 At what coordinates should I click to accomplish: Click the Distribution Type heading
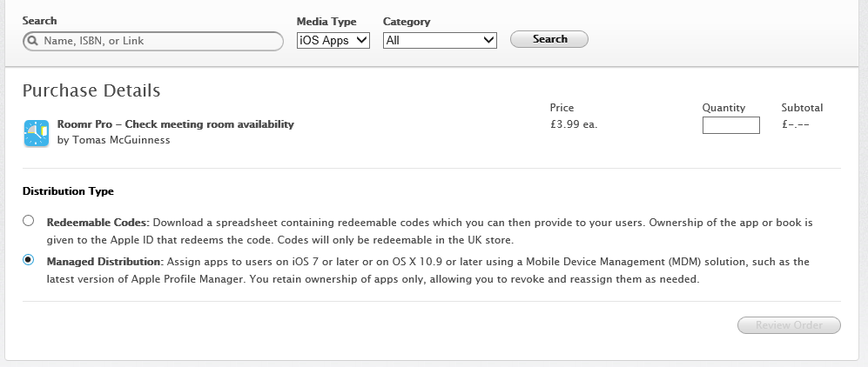(68, 191)
